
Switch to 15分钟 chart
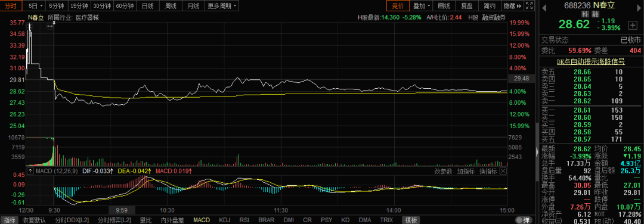(x=79, y=6)
